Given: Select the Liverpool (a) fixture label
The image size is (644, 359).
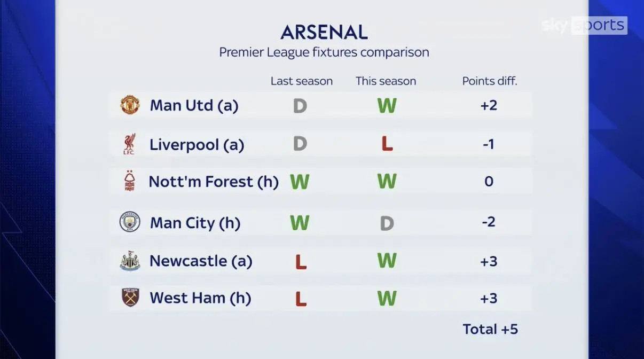Looking at the screenshot, I should 197,145.
